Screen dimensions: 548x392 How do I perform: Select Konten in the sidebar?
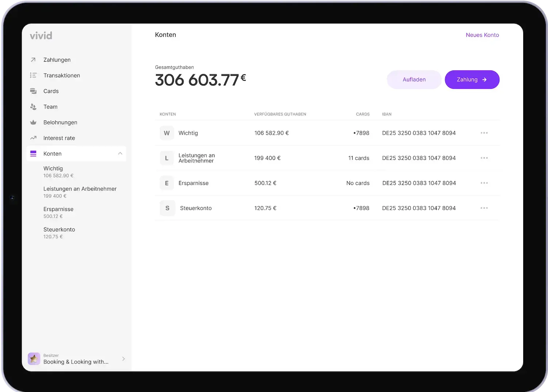(x=76, y=154)
